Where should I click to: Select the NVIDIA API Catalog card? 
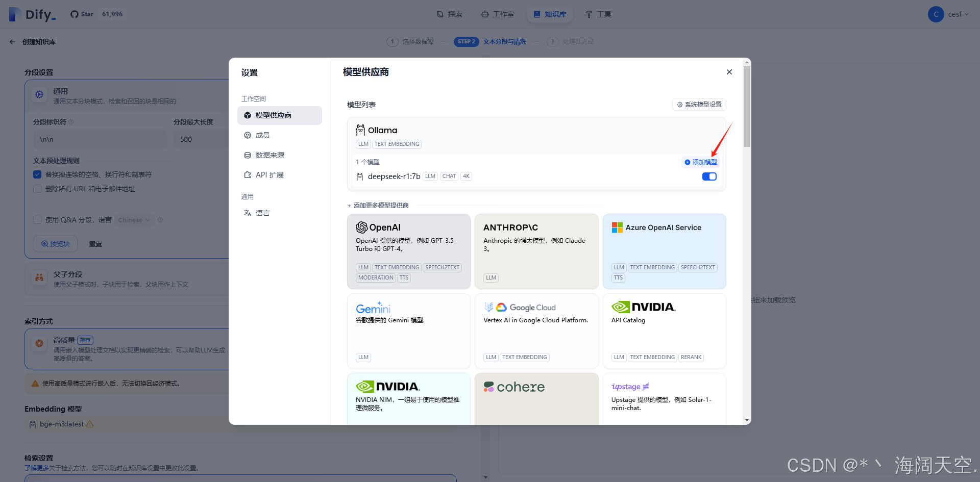tap(665, 331)
